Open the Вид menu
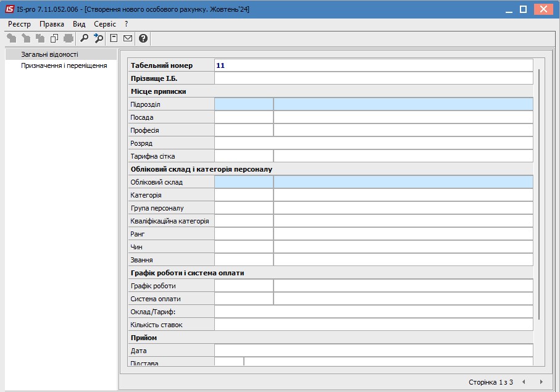 [x=79, y=24]
